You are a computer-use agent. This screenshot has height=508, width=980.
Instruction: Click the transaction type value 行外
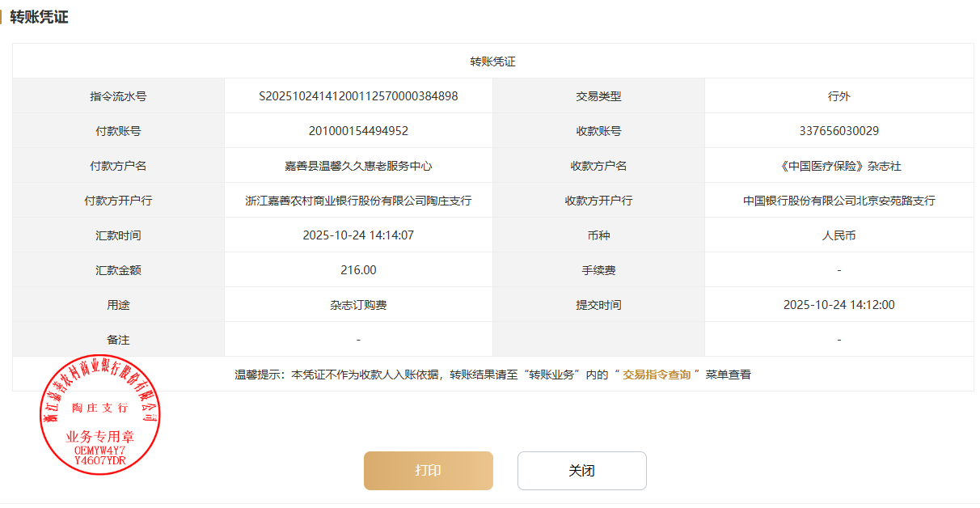[838, 96]
